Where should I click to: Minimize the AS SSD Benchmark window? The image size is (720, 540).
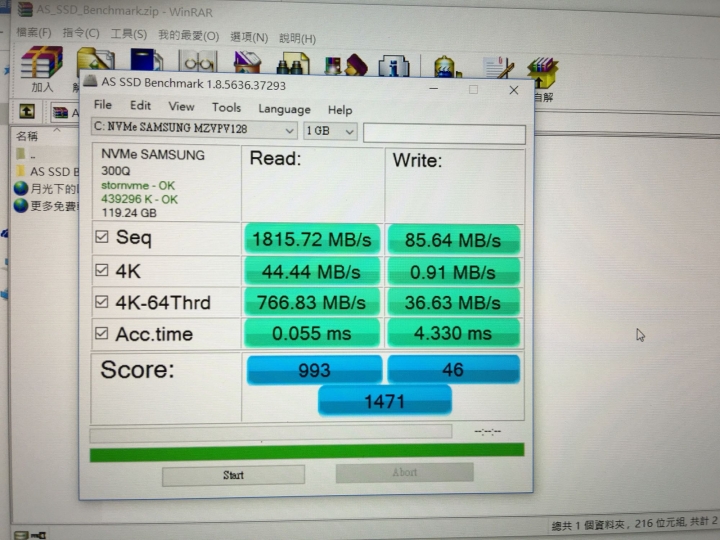click(433, 88)
